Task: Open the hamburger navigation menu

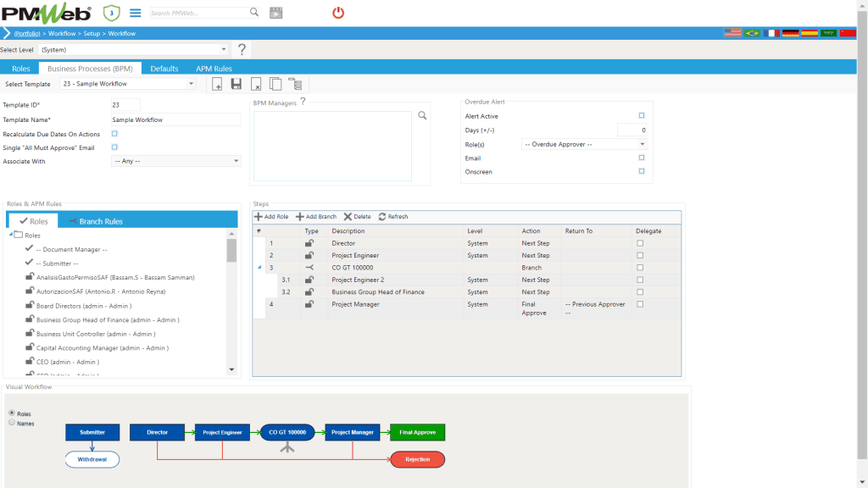Action: pyautogui.click(x=135, y=13)
